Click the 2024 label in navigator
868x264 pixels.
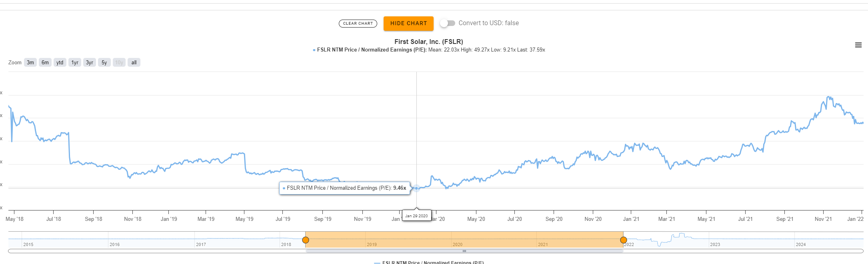click(801, 244)
